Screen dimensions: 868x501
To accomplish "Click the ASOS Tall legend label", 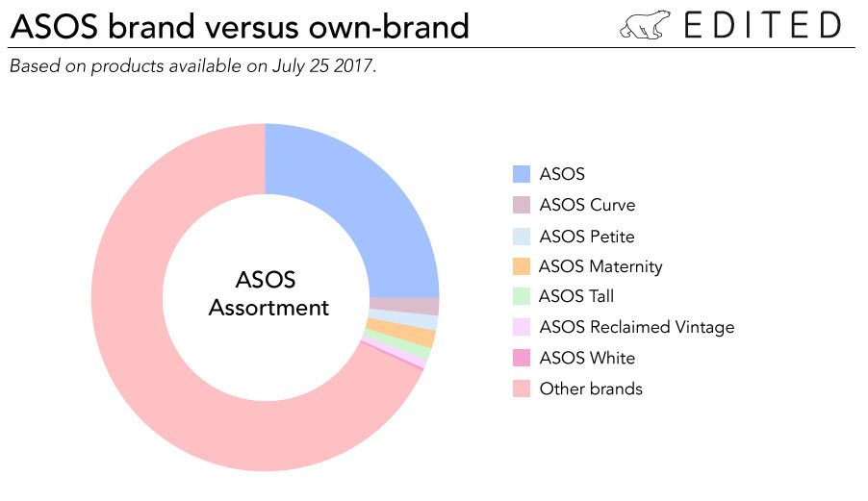I will pyautogui.click(x=576, y=296).
